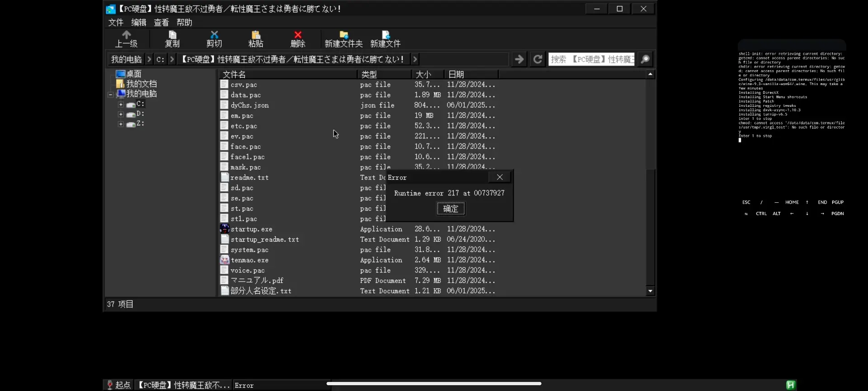868x391 pixels.
Task: Close the Error dialog with X
Action: coord(500,177)
